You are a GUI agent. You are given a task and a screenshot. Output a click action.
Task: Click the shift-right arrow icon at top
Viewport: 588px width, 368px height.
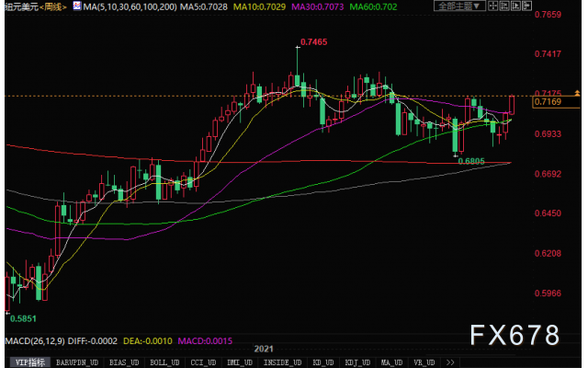click(x=526, y=6)
